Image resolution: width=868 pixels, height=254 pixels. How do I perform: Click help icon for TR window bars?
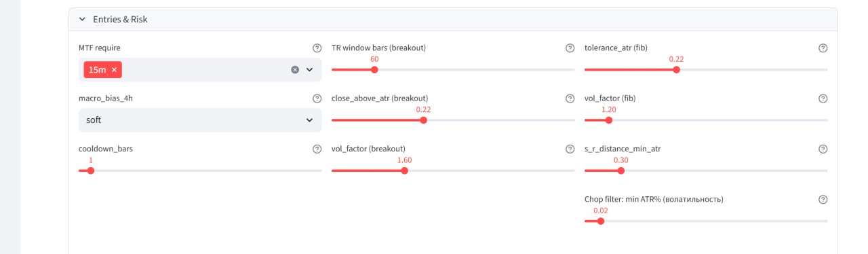pos(570,48)
